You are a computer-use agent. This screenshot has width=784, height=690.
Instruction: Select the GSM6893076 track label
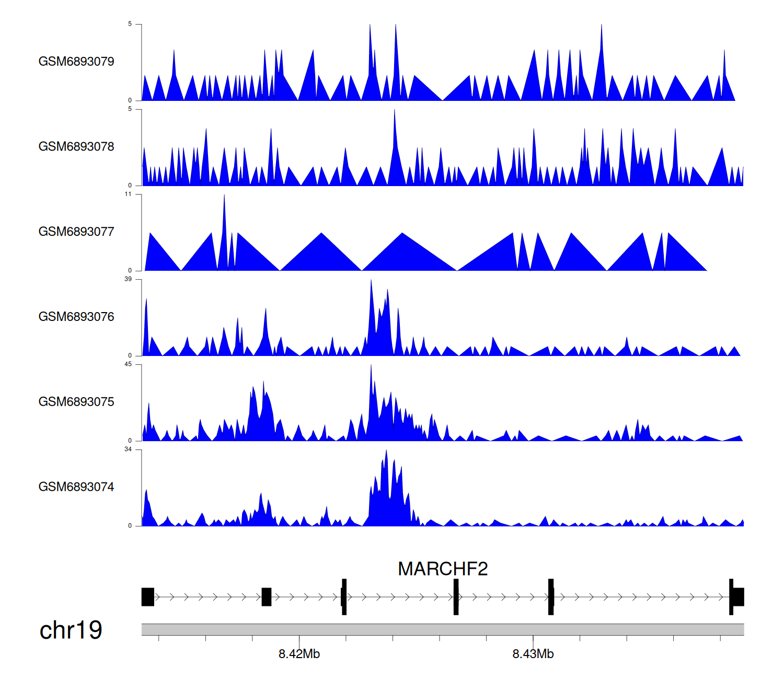[x=76, y=317]
